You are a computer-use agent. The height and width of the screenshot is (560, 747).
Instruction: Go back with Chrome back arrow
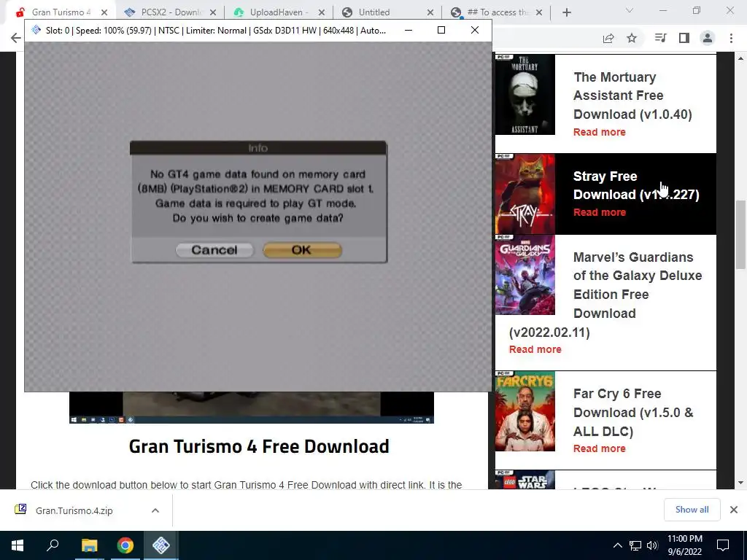tap(16, 38)
